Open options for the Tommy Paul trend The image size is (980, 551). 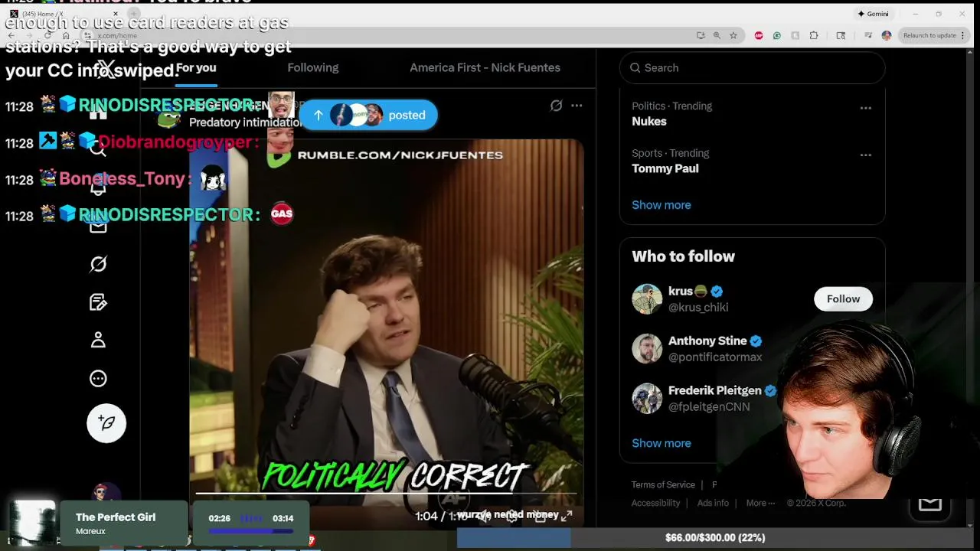tap(866, 155)
